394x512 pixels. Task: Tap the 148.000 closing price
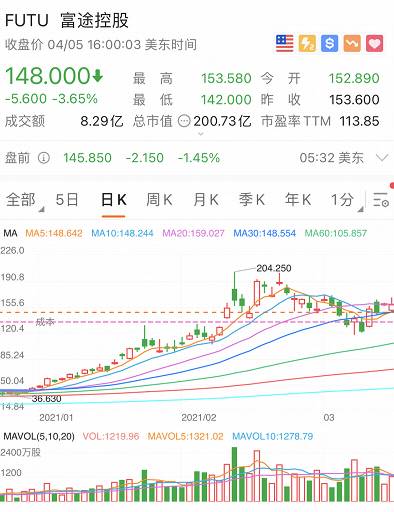coord(48,75)
